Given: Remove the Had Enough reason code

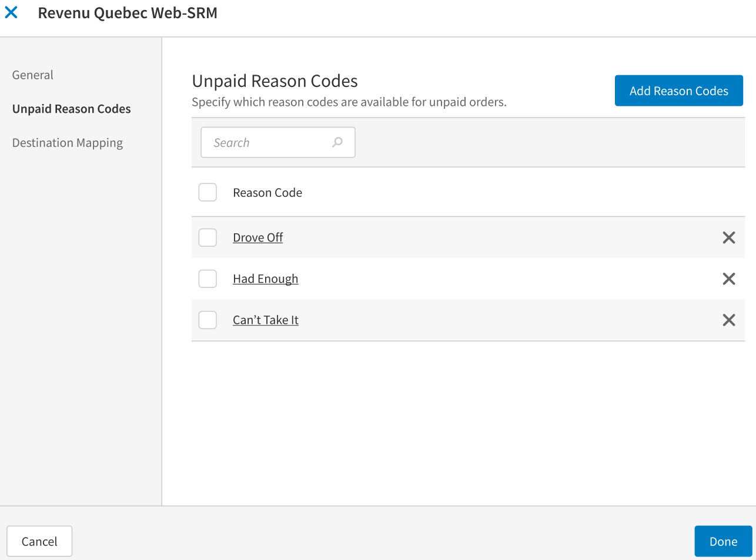Looking at the screenshot, I should [x=728, y=279].
